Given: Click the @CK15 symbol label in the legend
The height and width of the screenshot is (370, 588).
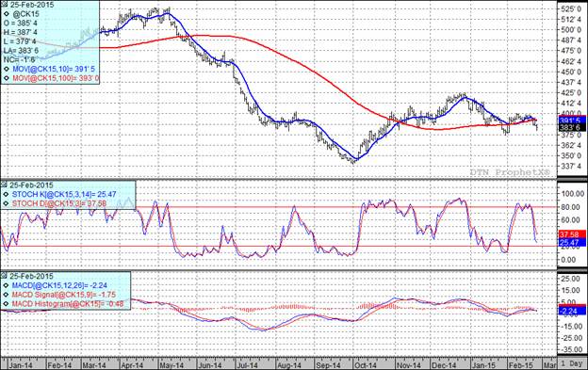Looking at the screenshot, I should click(x=25, y=14).
